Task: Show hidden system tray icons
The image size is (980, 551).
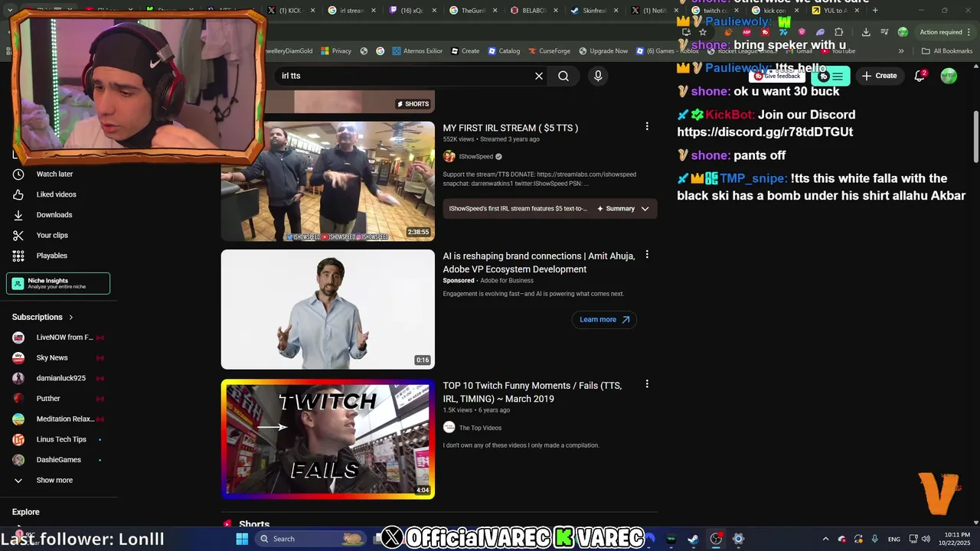Action: 825,539
